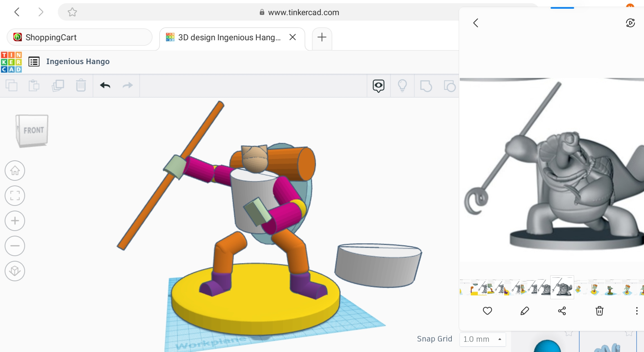Go back with gallery chevron arrow
Viewport: 644px width, 352px height.
[476, 23]
